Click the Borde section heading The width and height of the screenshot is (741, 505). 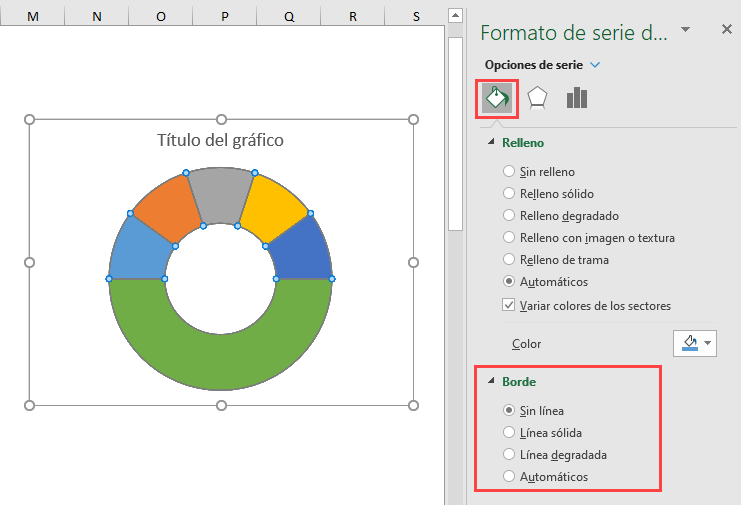(519, 381)
